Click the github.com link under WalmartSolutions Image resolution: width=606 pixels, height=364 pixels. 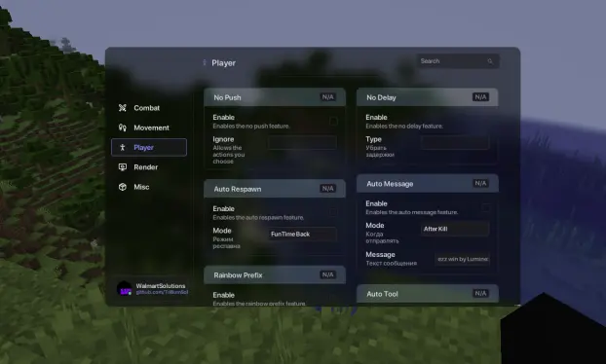click(x=162, y=292)
